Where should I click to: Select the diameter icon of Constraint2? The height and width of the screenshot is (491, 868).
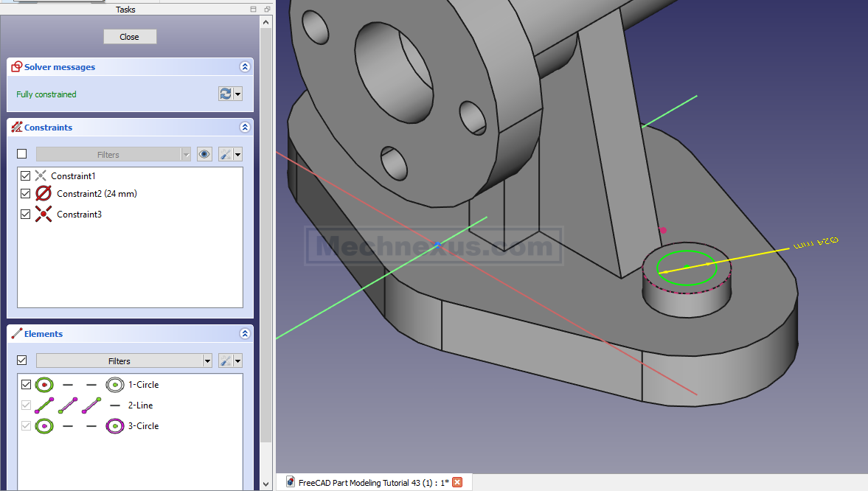tap(44, 194)
